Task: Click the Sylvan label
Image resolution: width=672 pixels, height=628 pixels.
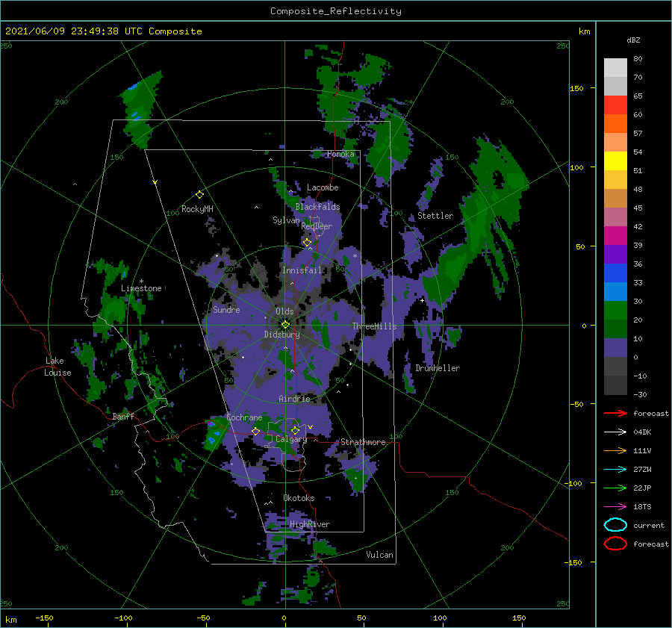Action: point(286,220)
